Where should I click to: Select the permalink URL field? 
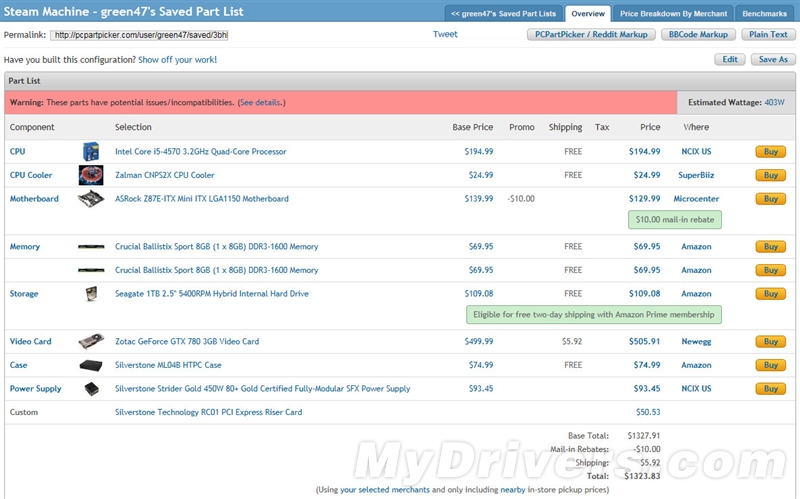(x=139, y=35)
